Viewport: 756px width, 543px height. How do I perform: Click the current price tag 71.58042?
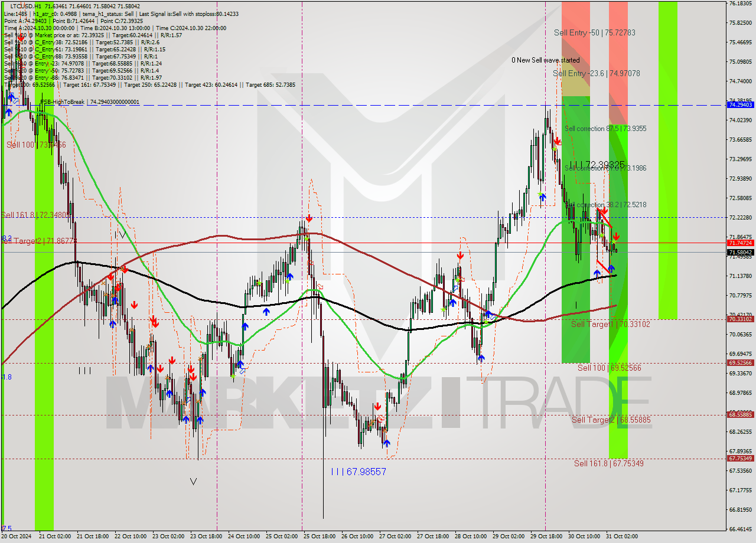740,252
